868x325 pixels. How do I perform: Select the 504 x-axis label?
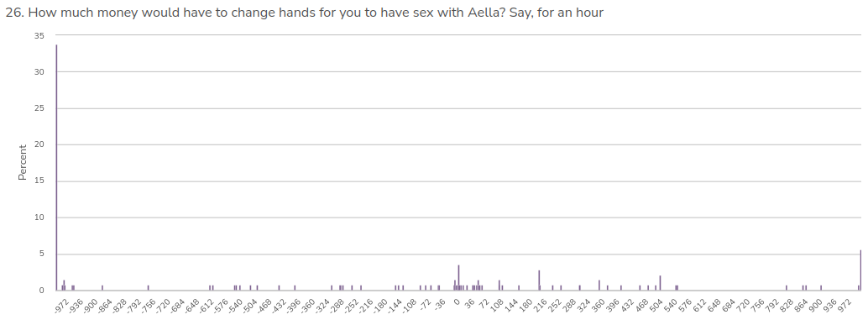click(656, 304)
